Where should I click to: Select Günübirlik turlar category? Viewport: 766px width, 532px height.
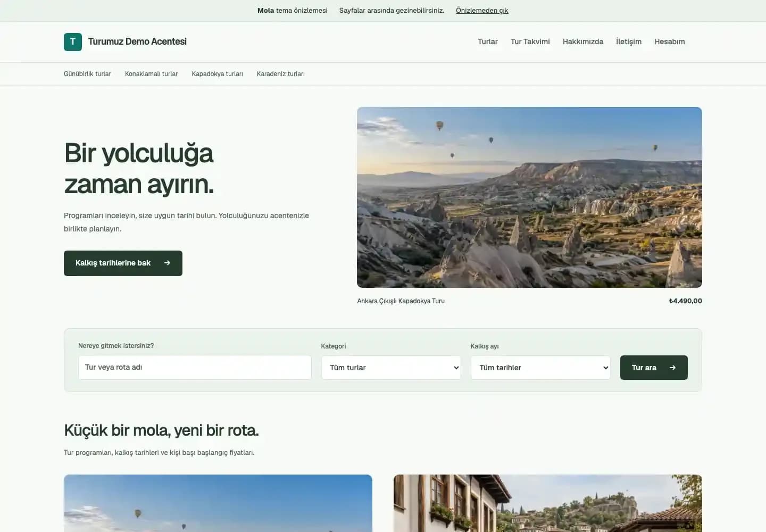pyautogui.click(x=87, y=74)
